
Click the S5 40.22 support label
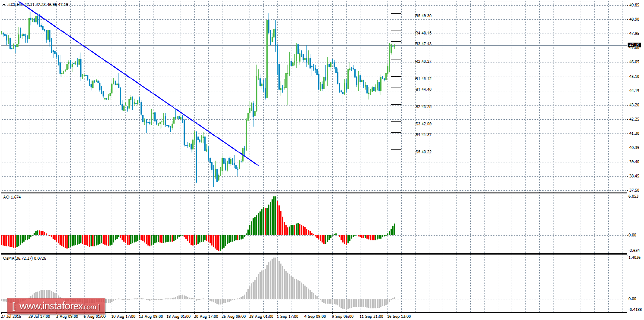point(423,152)
